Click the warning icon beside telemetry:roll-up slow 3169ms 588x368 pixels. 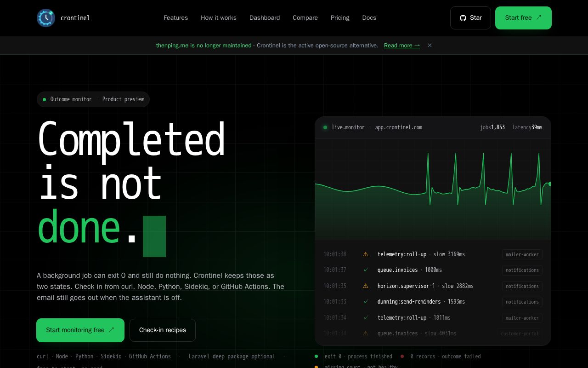366,254
